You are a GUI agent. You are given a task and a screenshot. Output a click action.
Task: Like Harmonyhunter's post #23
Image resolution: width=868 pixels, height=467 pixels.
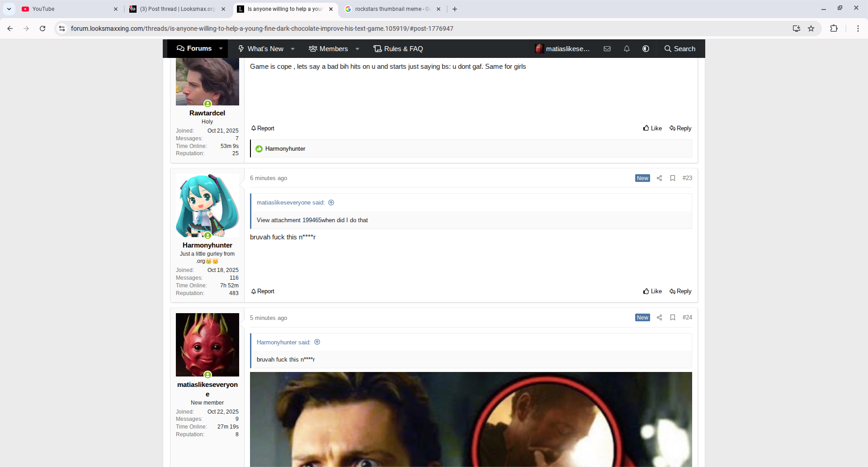tap(652, 291)
